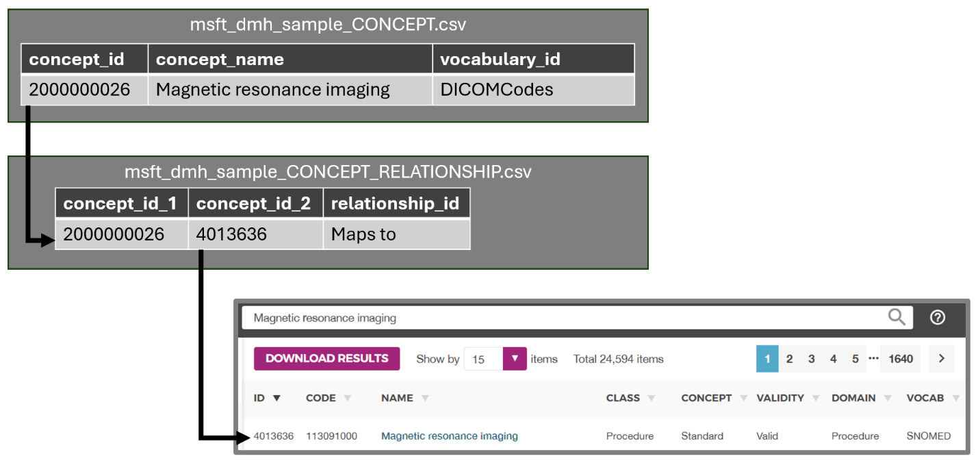Open the CONCEPT column filter icon

point(743,398)
